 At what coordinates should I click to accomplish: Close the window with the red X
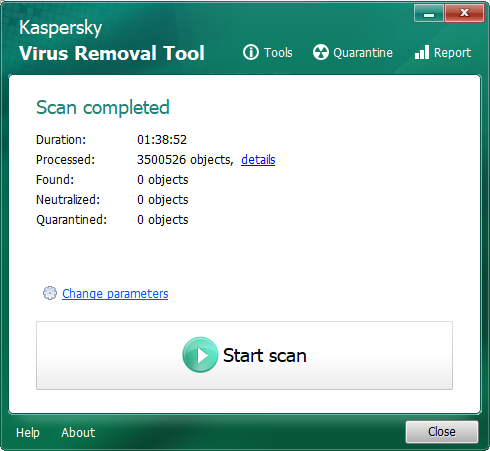(x=464, y=14)
